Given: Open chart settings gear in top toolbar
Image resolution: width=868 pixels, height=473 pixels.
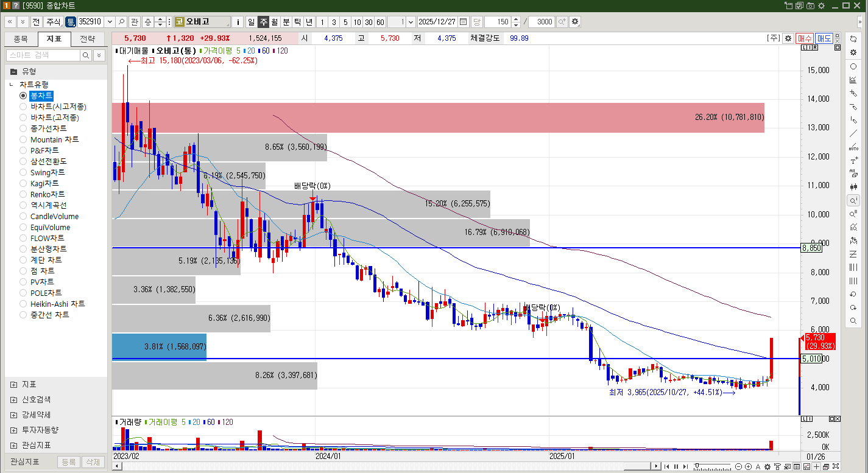Looking at the screenshot, I should tap(574, 22).
